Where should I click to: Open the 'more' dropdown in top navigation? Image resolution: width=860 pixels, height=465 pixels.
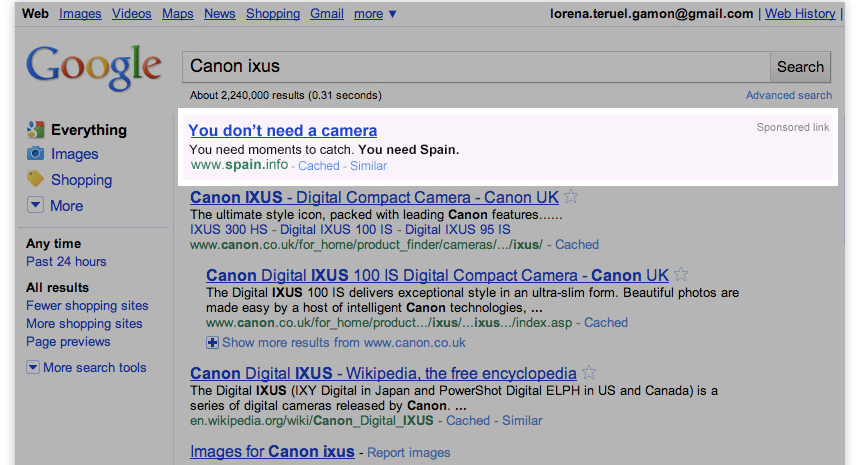pyautogui.click(x=375, y=14)
